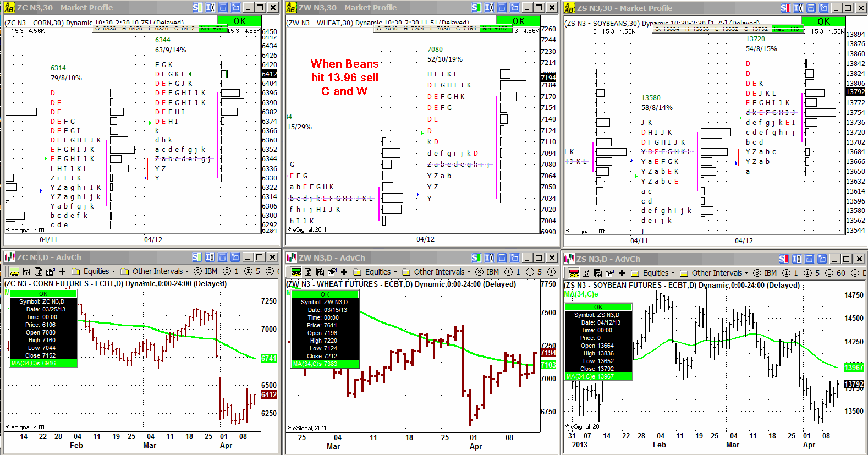This screenshot has height=455, width=868.
Task: Click the pop-out window icon on ZS Market Profile
Action: [x=823, y=8]
